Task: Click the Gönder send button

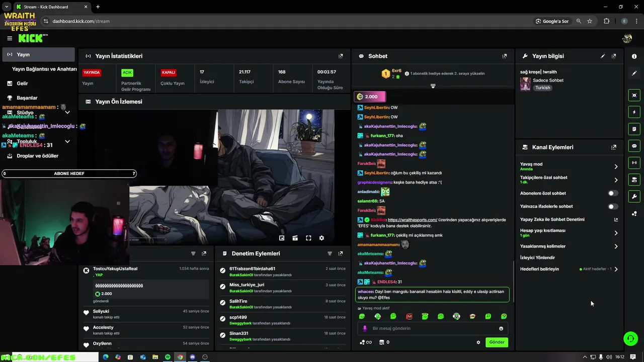Action: 497,342
